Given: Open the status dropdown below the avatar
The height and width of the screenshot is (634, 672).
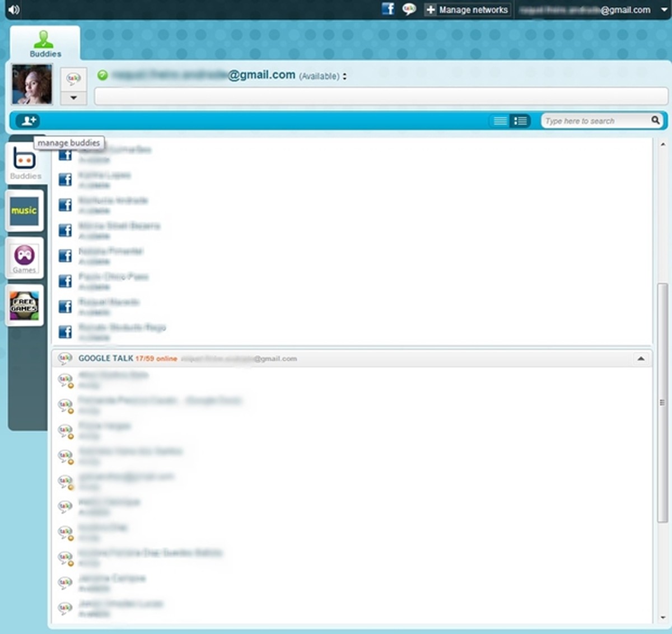Looking at the screenshot, I should pyautogui.click(x=73, y=99).
